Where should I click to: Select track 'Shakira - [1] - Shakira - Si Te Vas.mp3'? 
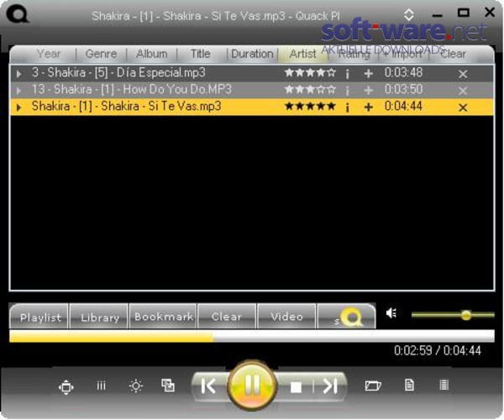click(x=126, y=106)
